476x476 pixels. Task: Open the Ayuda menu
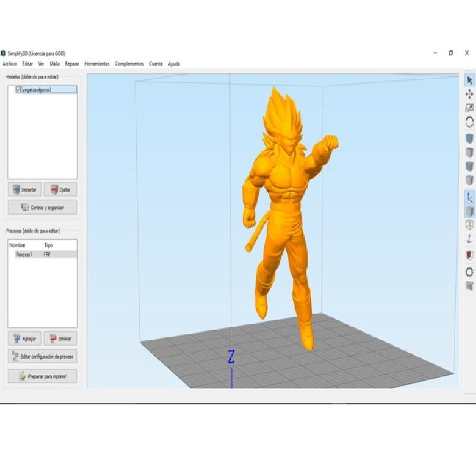[x=174, y=64]
